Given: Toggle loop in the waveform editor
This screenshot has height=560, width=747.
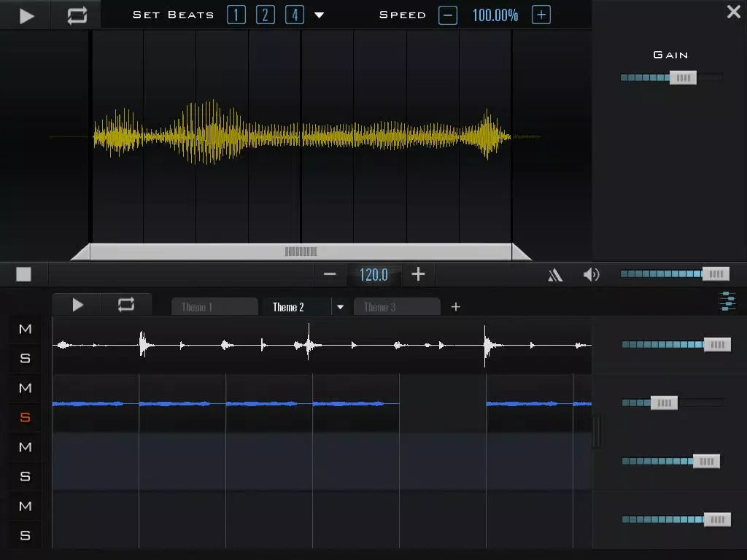Looking at the screenshot, I should [x=77, y=15].
